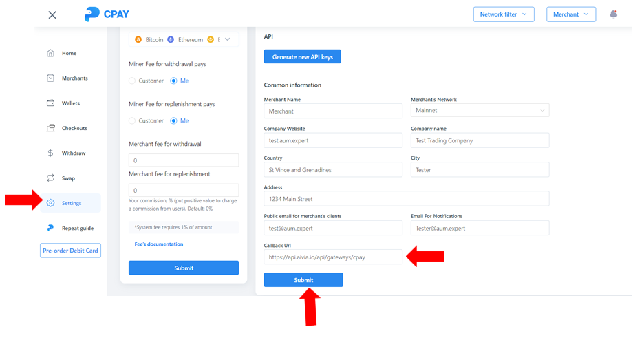Choose Customer for replenishment miner fee

[x=132, y=120]
